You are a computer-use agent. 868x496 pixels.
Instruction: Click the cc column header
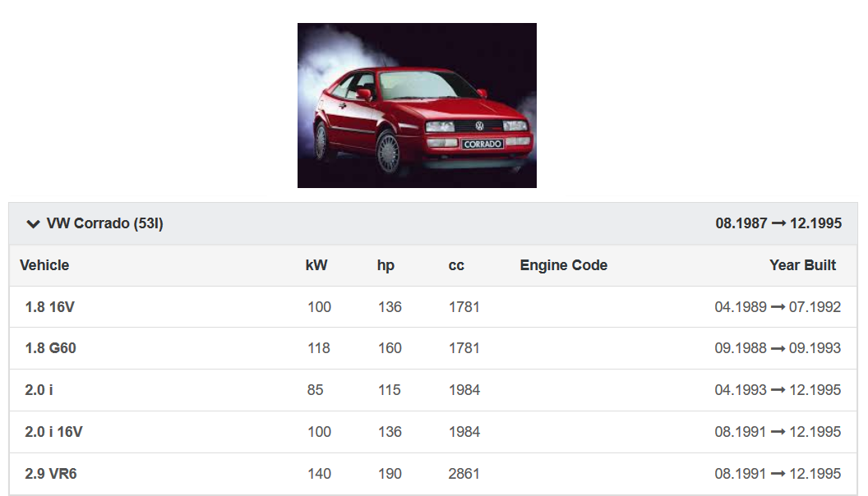(x=456, y=265)
